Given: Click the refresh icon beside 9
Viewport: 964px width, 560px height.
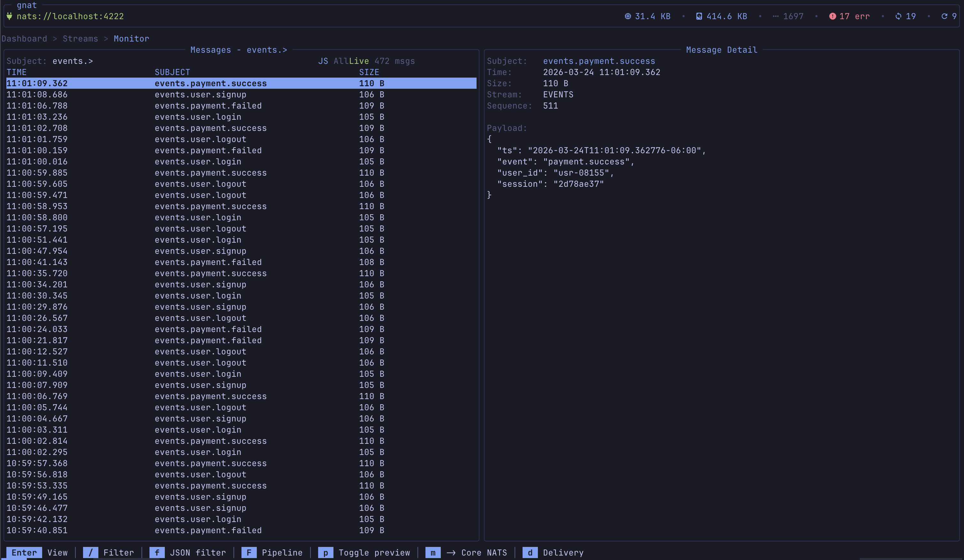Looking at the screenshot, I should click(944, 16).
